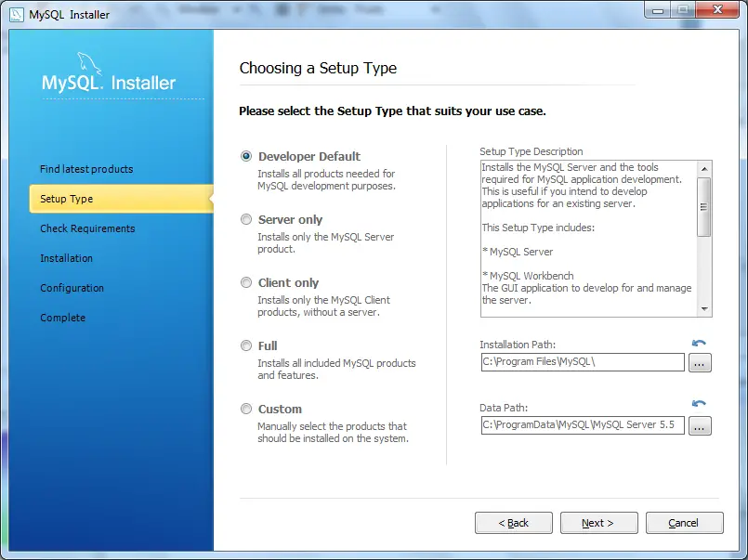Open the Setup Type step in the sidebar
Screen dimensions: 748x560
(121, 199)
